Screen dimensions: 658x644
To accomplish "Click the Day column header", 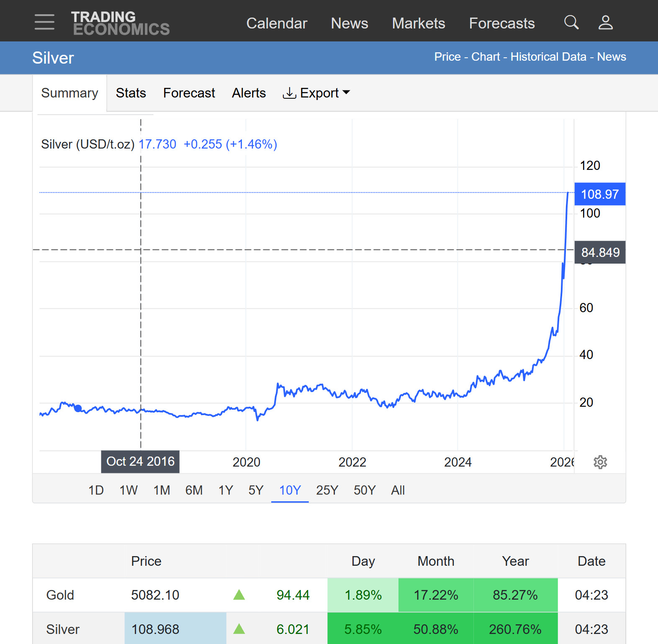I will pos(363,561).
